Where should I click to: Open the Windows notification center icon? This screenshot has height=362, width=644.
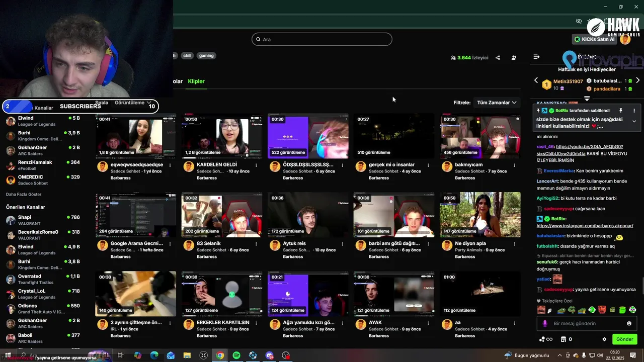[x=633, y=355]
